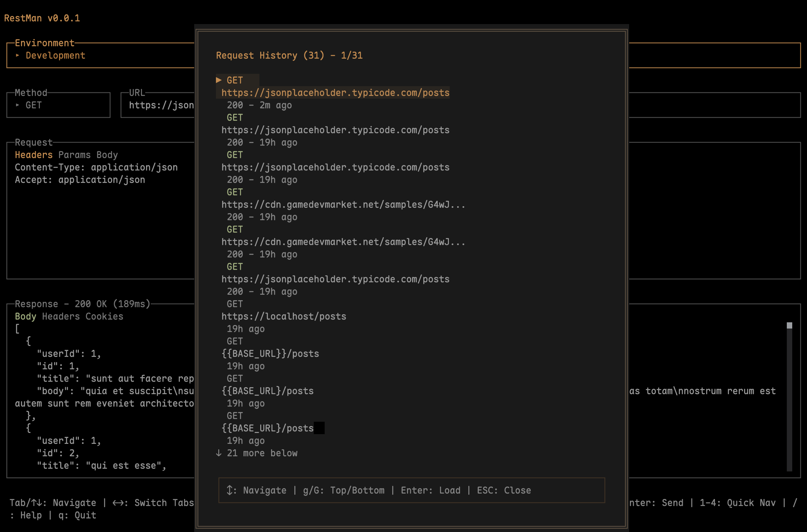Image resolution: width=807 pixels, height=532 pixels.
Task: Click the Enter: Load hint in history dialog
Action: tap(430, 490)
